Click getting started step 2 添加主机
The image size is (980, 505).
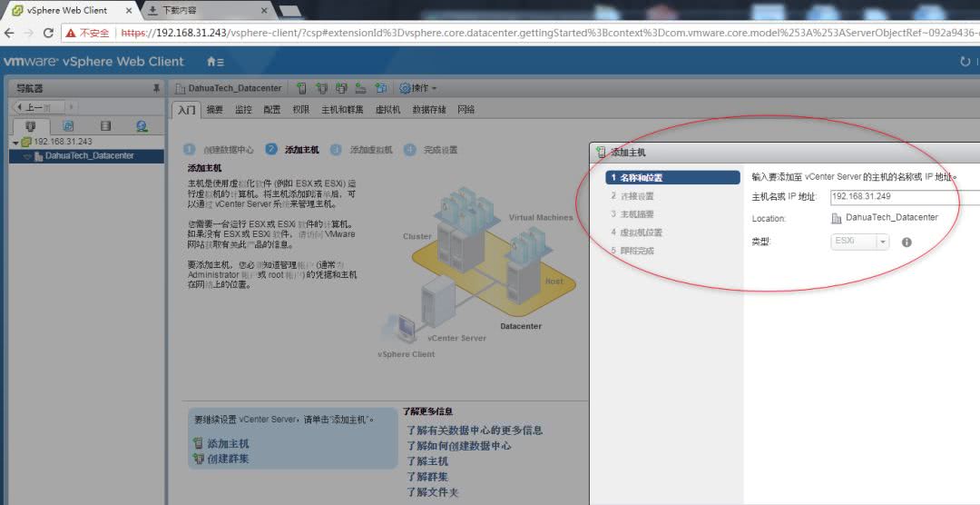pos(292,150)
